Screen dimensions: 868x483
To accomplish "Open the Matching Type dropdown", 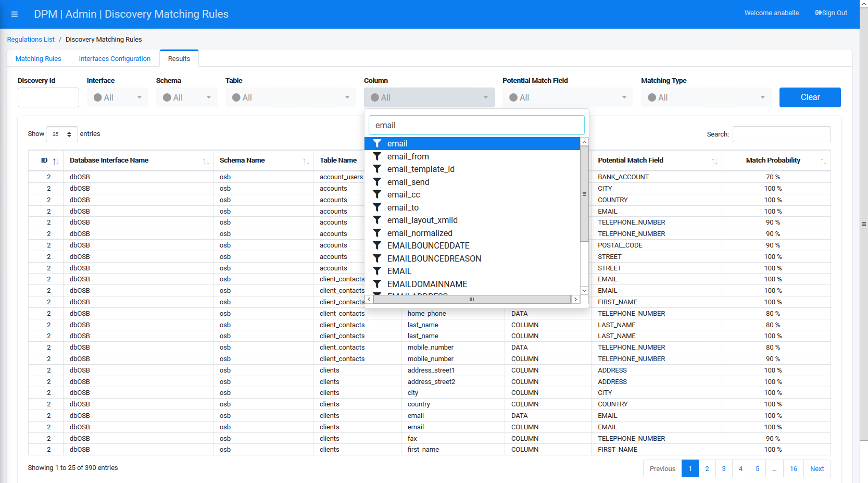I will coord(706,97).
